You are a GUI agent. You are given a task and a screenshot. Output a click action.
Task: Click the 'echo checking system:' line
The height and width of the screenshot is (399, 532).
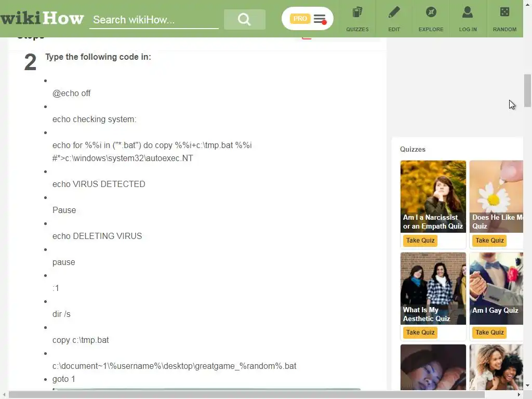click(x=95, y=119)
